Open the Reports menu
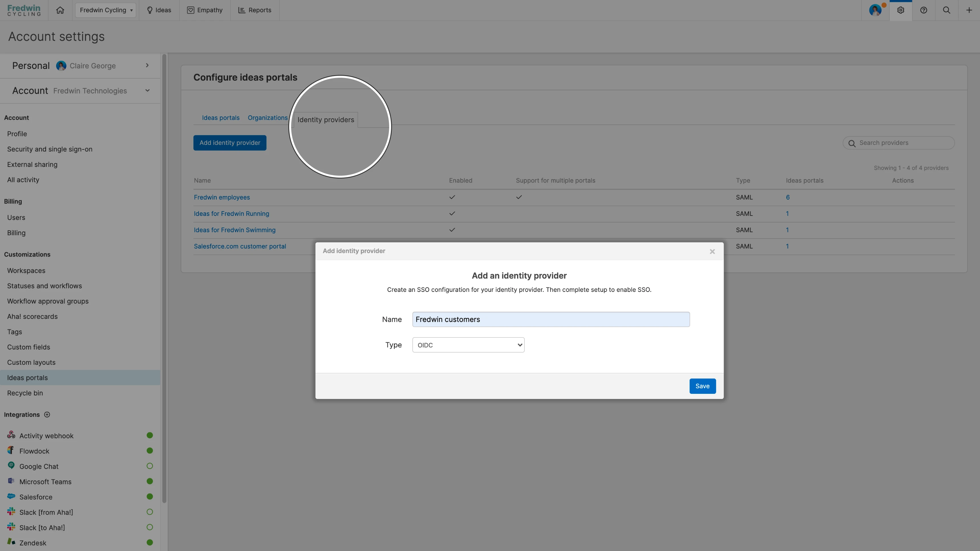This screenshot has width=980, height=551. [254, 10]
